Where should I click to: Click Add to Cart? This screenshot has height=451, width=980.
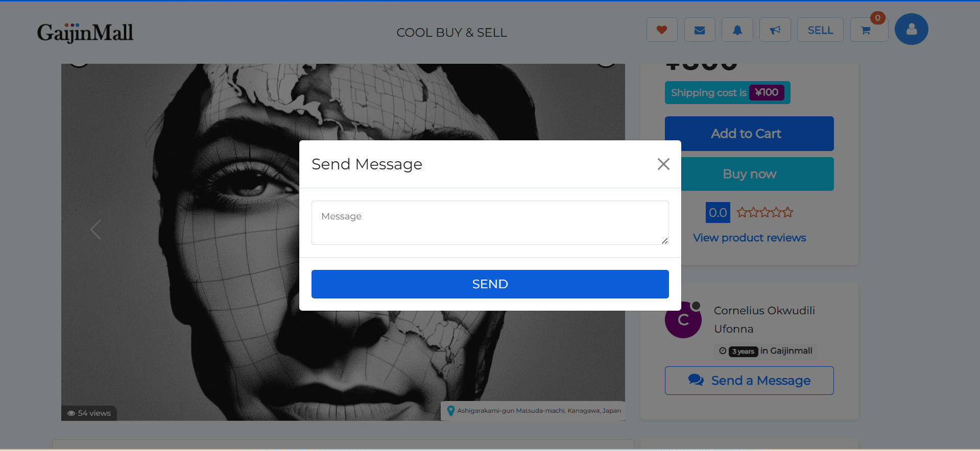pos(746,133)
